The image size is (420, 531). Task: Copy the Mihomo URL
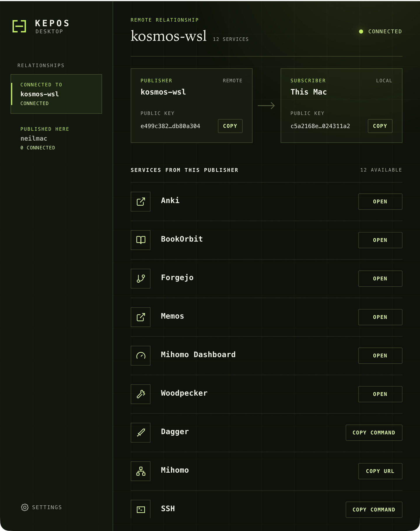coord(380,471)
